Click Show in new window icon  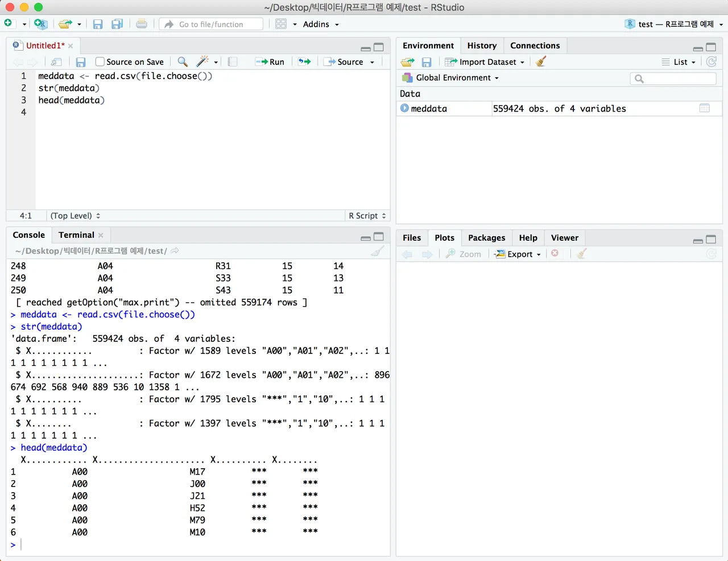point(56,61)
